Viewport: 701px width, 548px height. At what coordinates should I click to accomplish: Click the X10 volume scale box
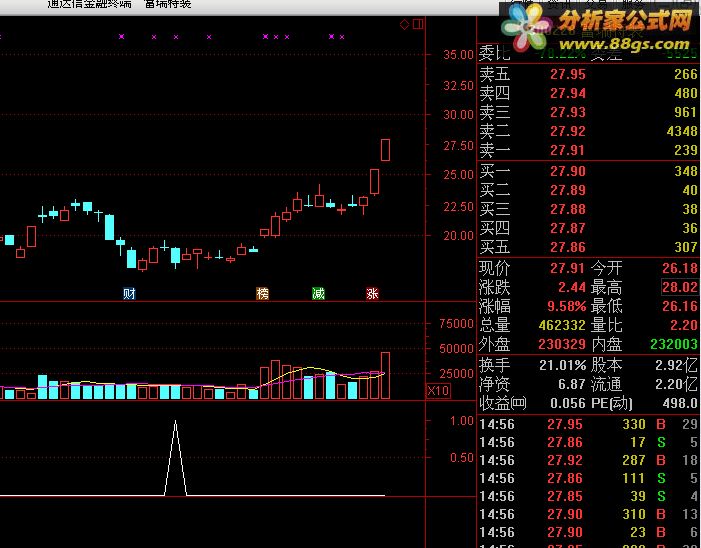coord(438,391)
